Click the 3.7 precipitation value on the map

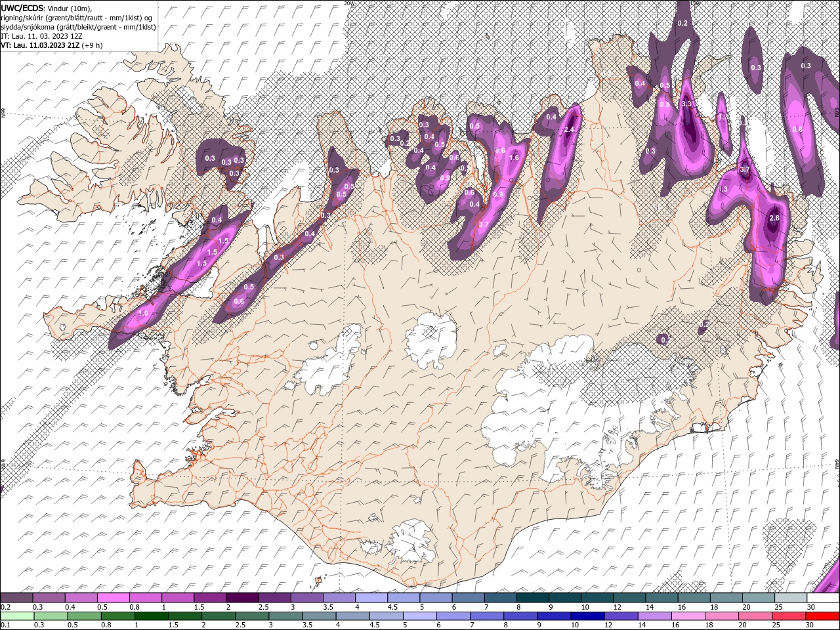[744, 169]
